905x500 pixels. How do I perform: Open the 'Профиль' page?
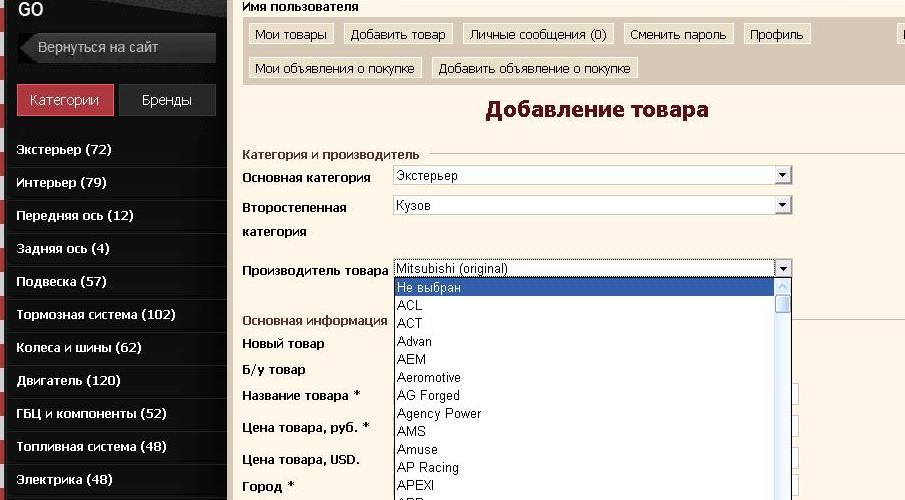(x=777, y=35)
